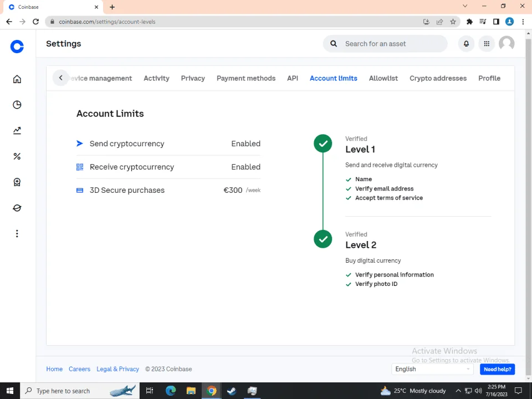Image resolution: width=532 pixels, height=399 pixels.
Task: Open the pie chart assets icon
Action: 17,105
